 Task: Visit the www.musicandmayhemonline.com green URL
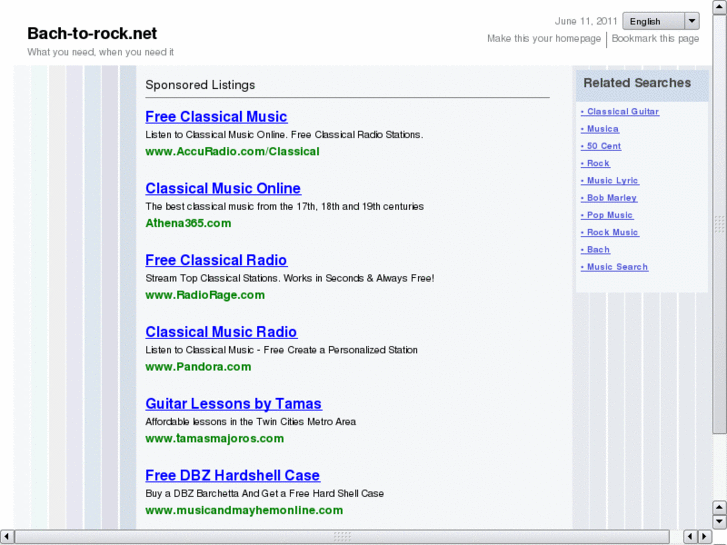[244, 510]
